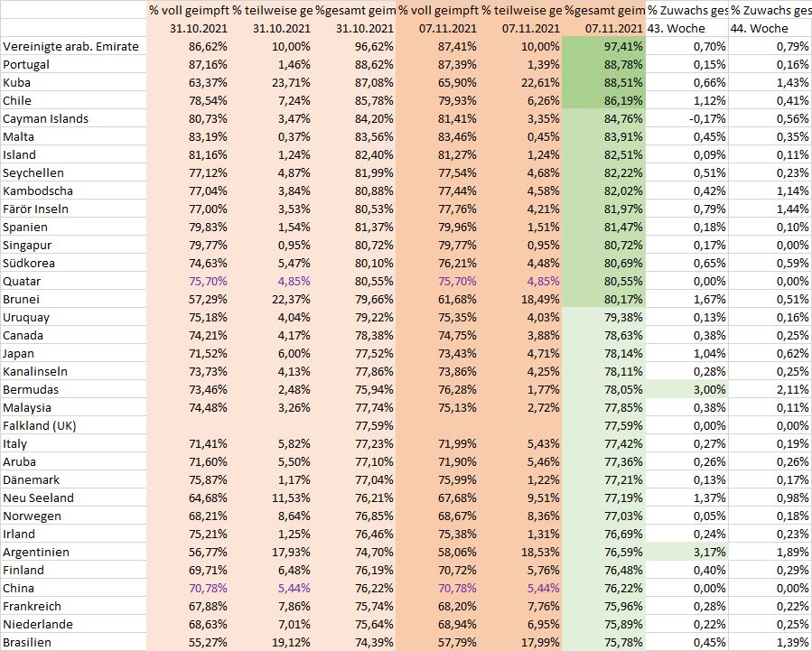Click the Vereinigte arab. Emirate cell

coord(71,46)
